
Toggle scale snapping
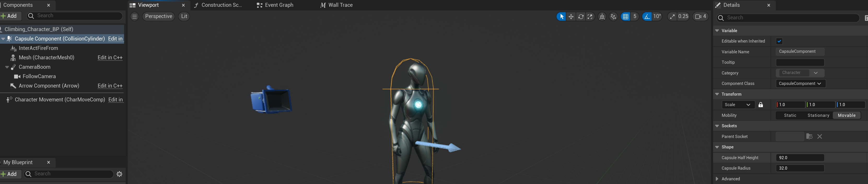[x=672, y=16]
